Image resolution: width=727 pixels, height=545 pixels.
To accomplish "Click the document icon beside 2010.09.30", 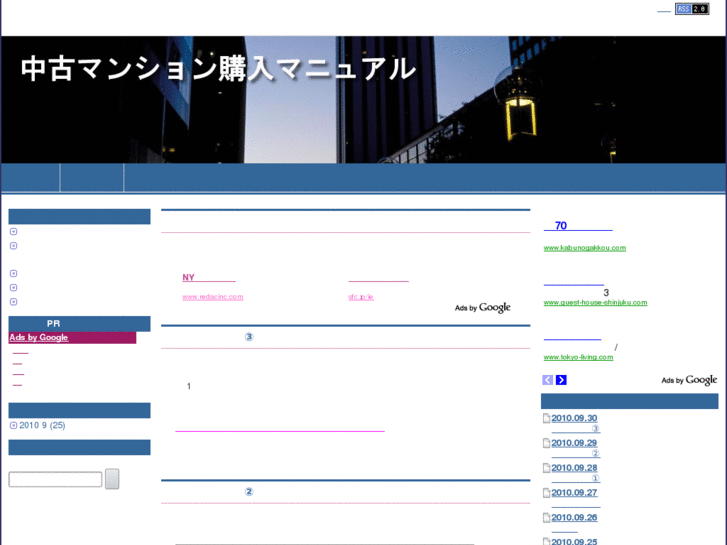I will [x=546, y=418].
